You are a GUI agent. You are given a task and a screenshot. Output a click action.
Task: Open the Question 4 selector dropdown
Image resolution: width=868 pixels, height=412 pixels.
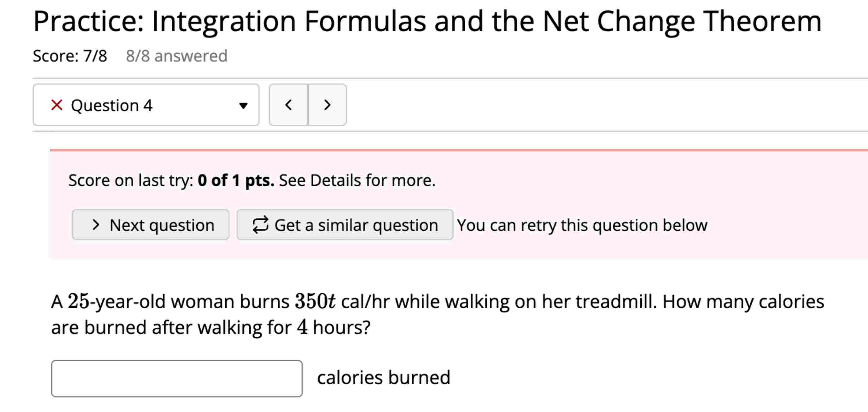click(x=146, y=105)
